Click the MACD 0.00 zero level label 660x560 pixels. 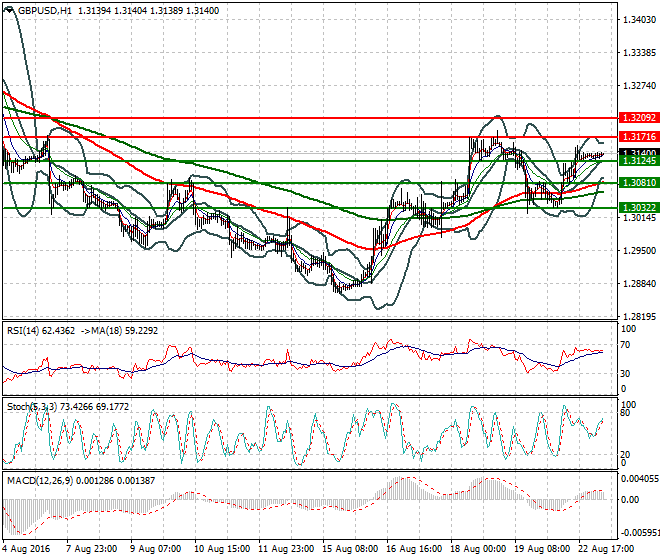tap(630, 500)
